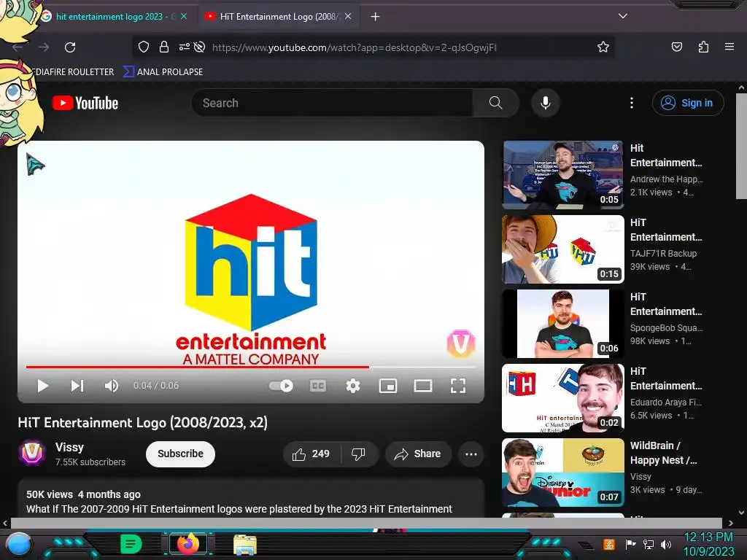Open the Andrew the Happ... video title
The image size is (747, 560).
pos(666,156)
